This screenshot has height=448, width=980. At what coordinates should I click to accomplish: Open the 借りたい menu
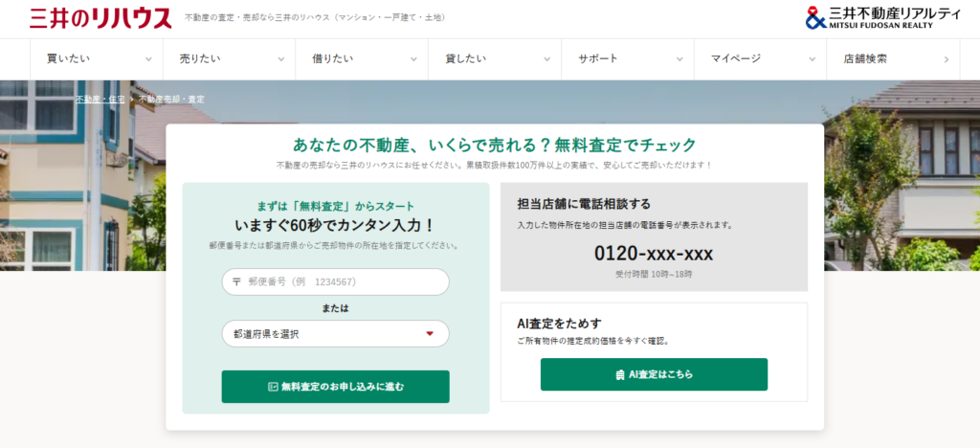tap(361, 59)
